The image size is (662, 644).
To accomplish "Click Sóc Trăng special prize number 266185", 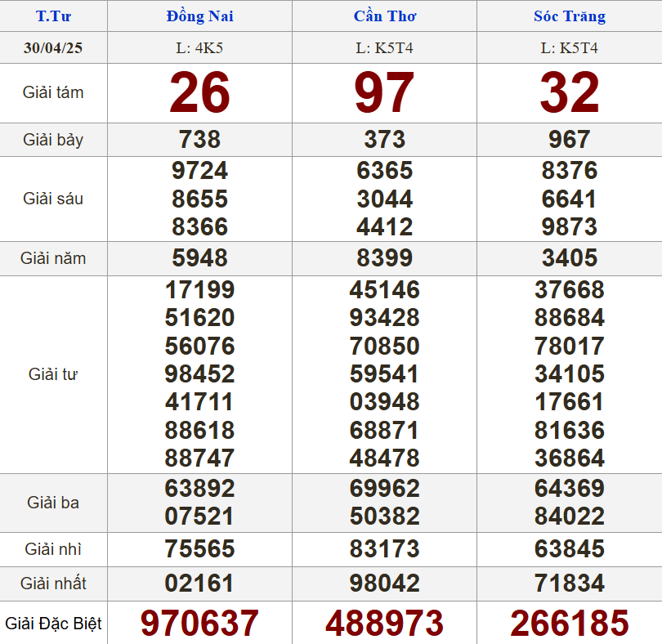I will click(569, 624).
